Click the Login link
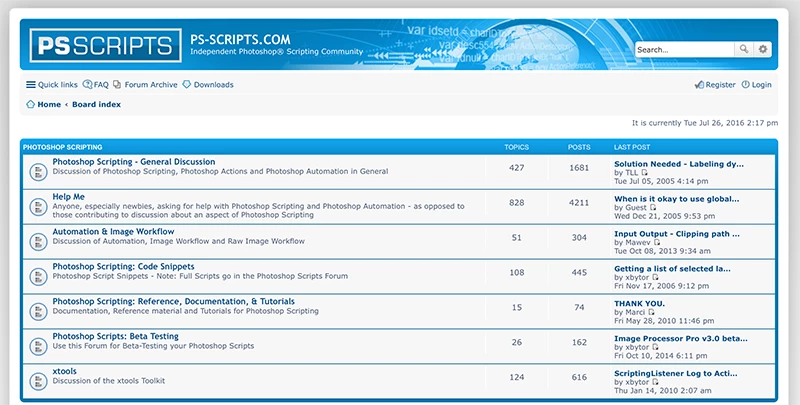The height and width of the screenshot is (405, 800). (757, 85)
